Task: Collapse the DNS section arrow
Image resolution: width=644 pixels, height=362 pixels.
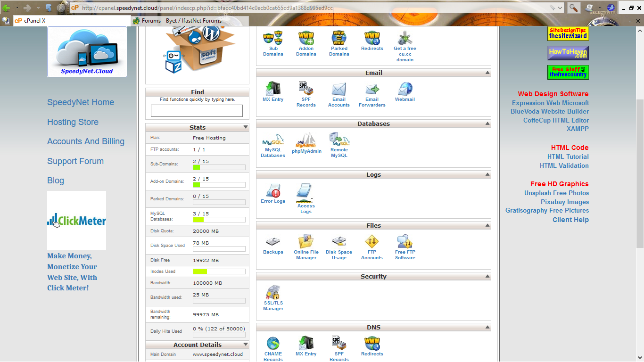Action: [487, 327]
